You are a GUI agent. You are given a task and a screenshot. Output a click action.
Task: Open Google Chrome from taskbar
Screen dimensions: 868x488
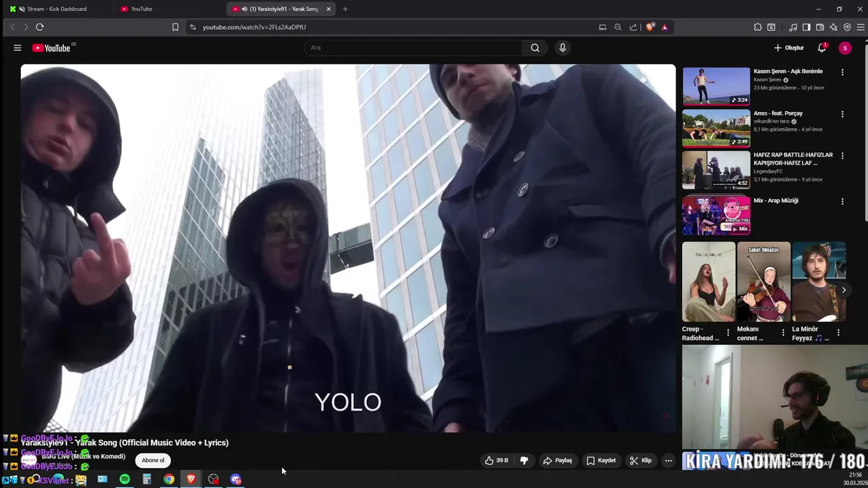click(x=169, y=479)
